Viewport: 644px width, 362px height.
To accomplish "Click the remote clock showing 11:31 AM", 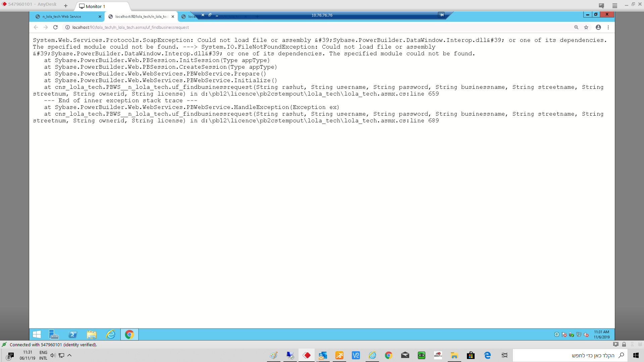I will [x=602, y=334].
